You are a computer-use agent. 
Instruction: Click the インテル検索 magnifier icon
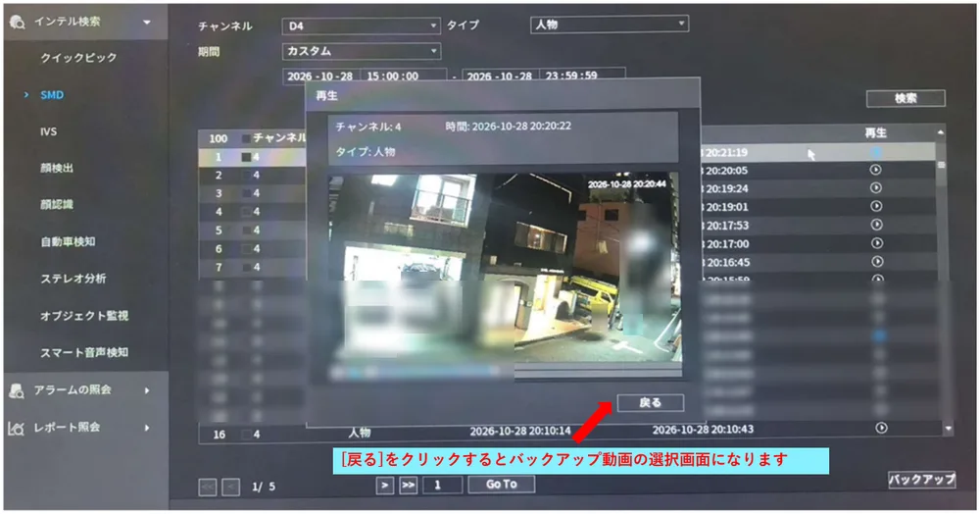17,22
